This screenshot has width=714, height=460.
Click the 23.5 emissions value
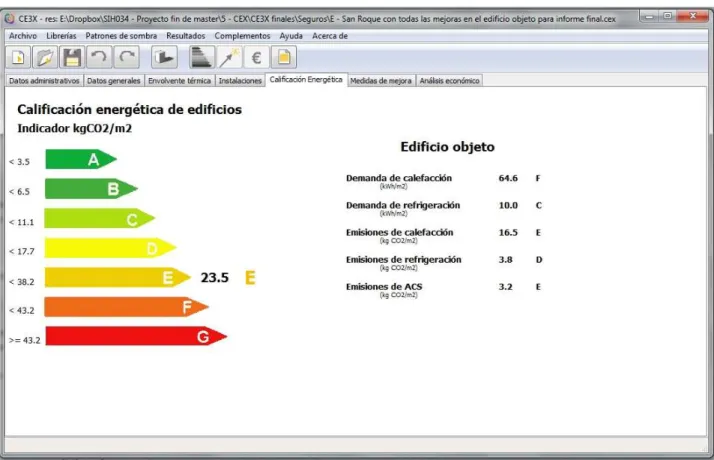click(x=214, y=277)
